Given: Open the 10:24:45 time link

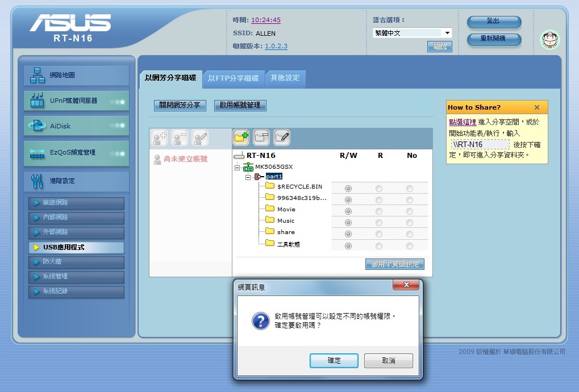Looking at the screenshot, I should (x=266, y=20).
